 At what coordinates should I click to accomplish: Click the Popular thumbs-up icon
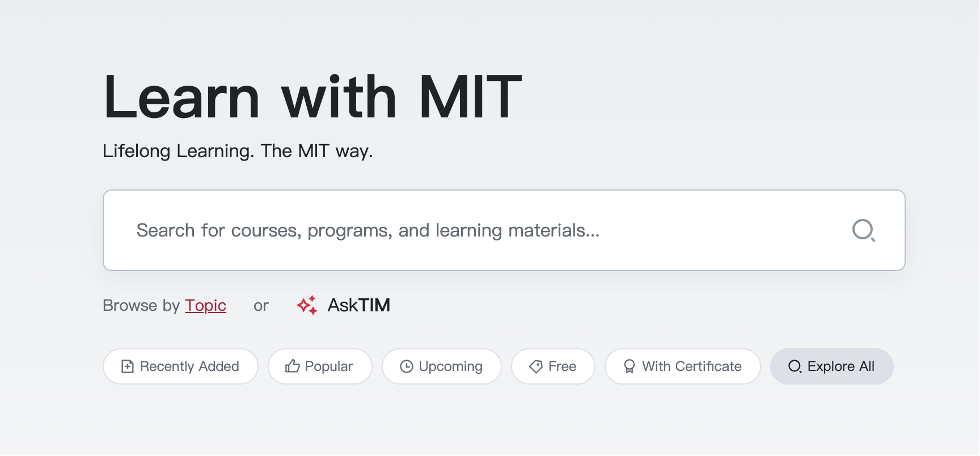pyautogui.click(x=293, y=366)
